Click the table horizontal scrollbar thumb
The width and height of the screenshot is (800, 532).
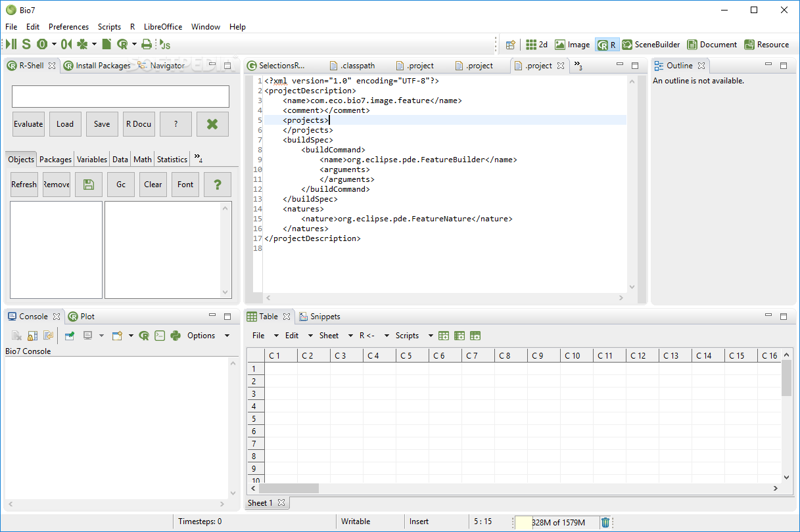coord(289,489)
